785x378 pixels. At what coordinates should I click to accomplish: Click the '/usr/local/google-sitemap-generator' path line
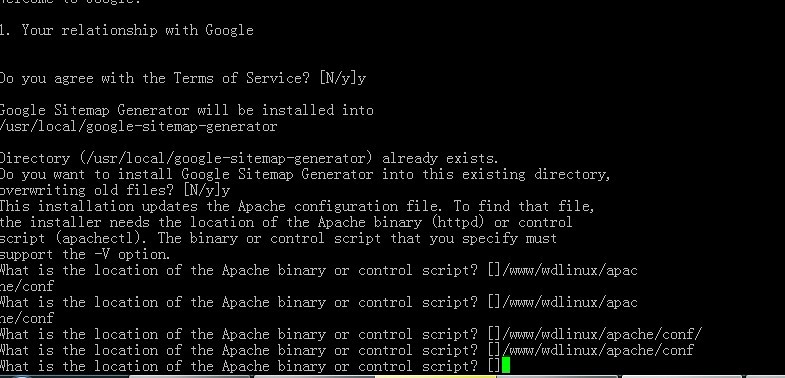(x=138, y=126)
